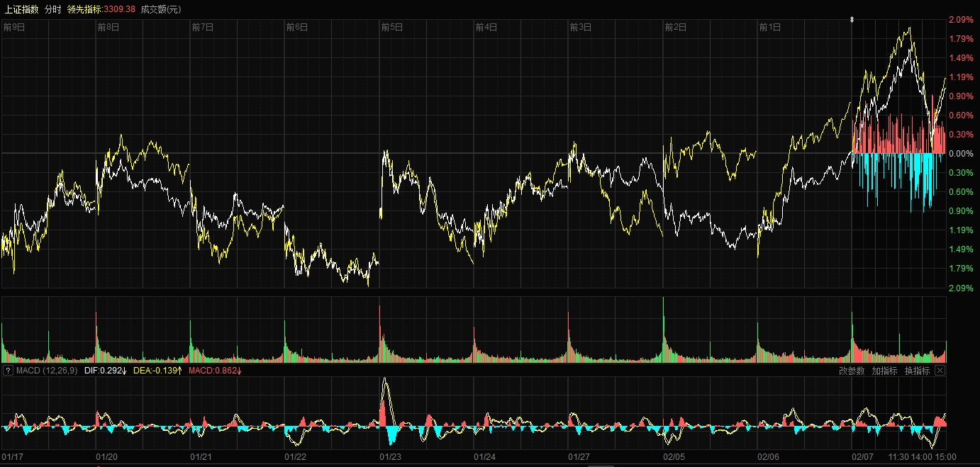
Task: Click the small resize arrow icon above today's chart
Action: pyautogui.click(x=852, y=20)
